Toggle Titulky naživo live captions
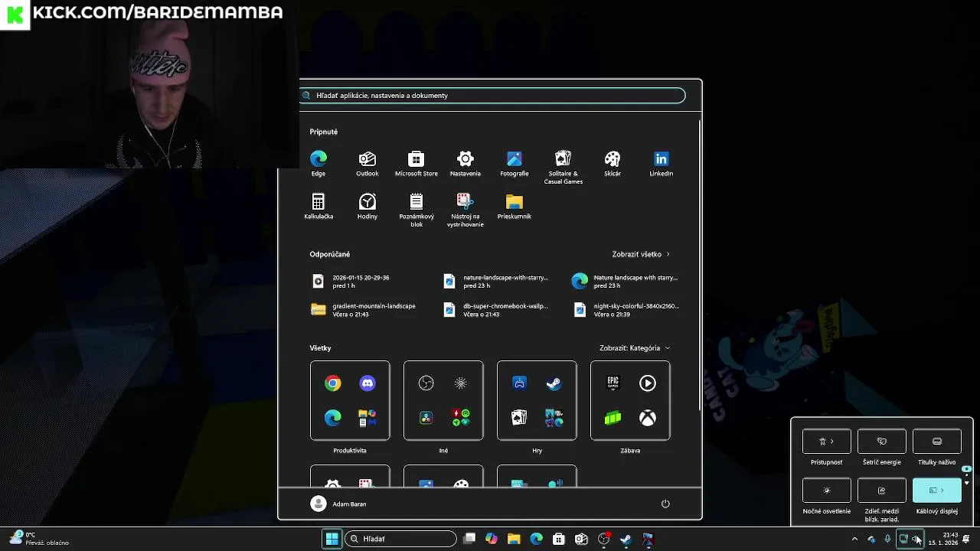Screen dimensions: 980x551 pyautogui.click(x=937, y=442)
